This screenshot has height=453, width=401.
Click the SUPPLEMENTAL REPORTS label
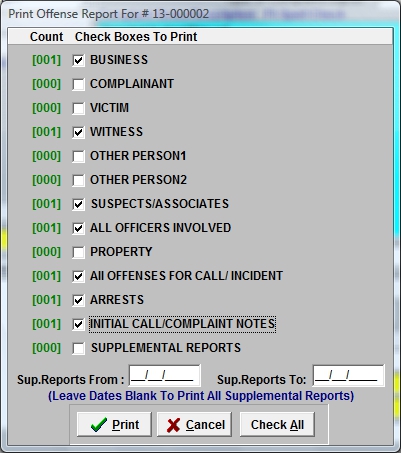coord(166,348)
